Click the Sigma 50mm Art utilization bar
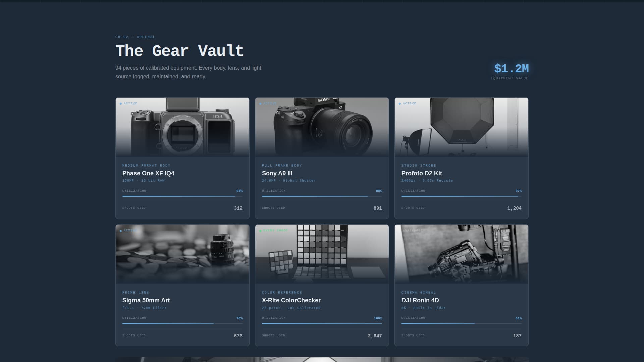The width and height of the screenshot is (644, 362). pos(182,323)
